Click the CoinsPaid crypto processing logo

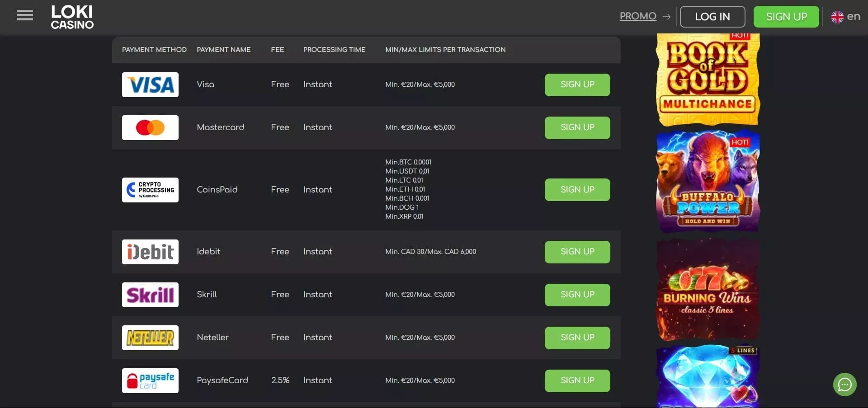[x=150, y=190]
